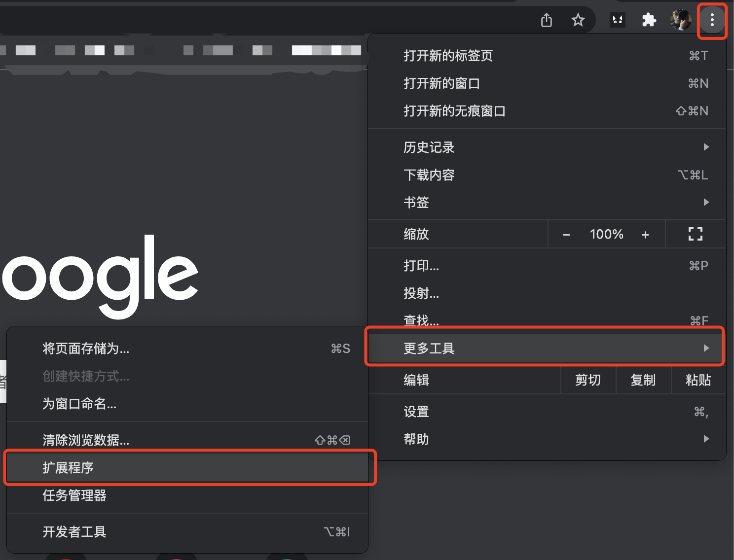This screenshot has width=734, height=560.
Task: Click 粘贴 paste button
Action: click(698, 380)
